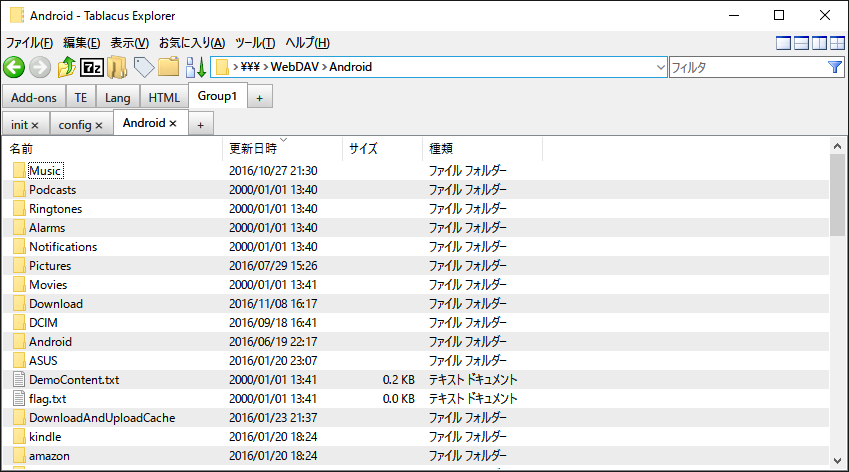Click the DemoContent.txt file icon
Viewport: 849px width, 472px height.
coord(19,379)
